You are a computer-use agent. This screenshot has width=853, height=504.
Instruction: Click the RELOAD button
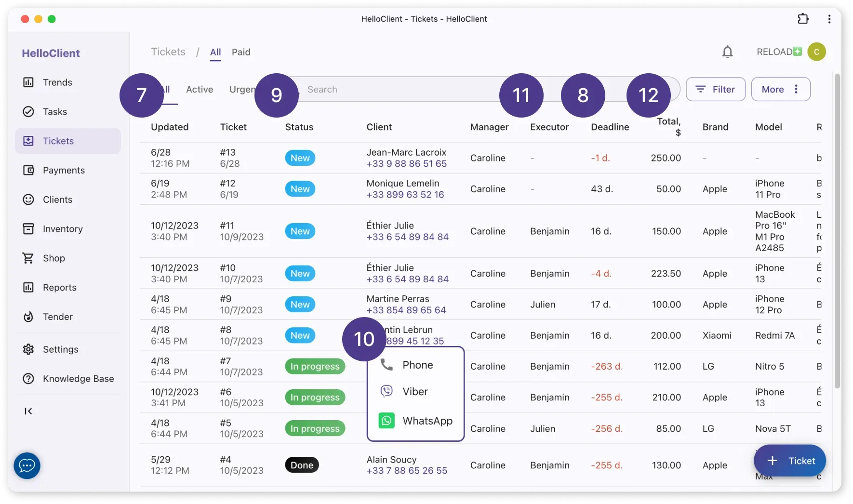click(774, 52)
